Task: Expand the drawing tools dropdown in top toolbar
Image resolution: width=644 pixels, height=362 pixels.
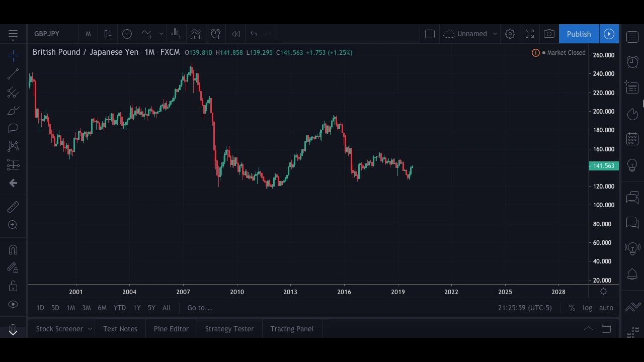Action: tap(161, 34)
